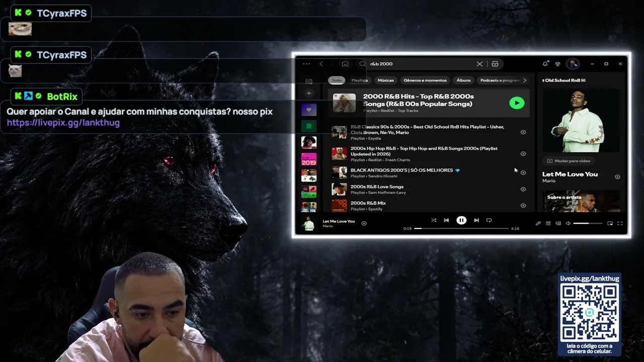Open Sobre o artista card
This screenshot has width=644, height=362.
582,201
